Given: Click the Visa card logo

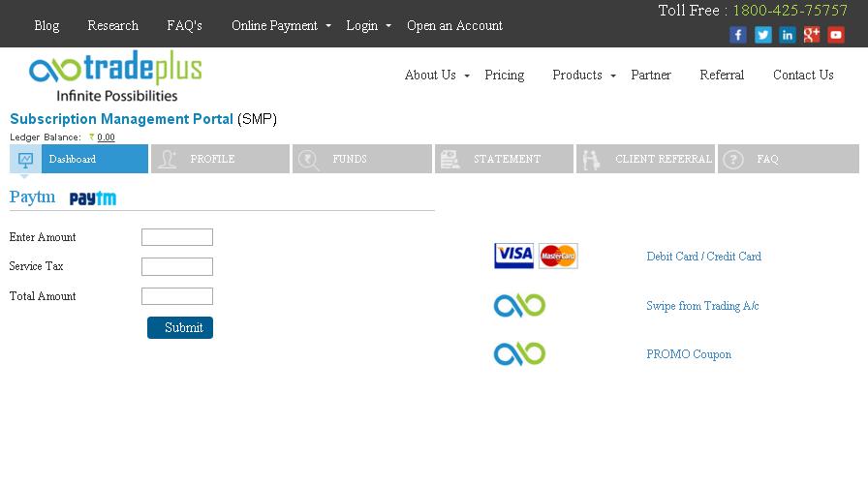Looking at the screenshot, I should pyautogui.click(x=513, y=256).
